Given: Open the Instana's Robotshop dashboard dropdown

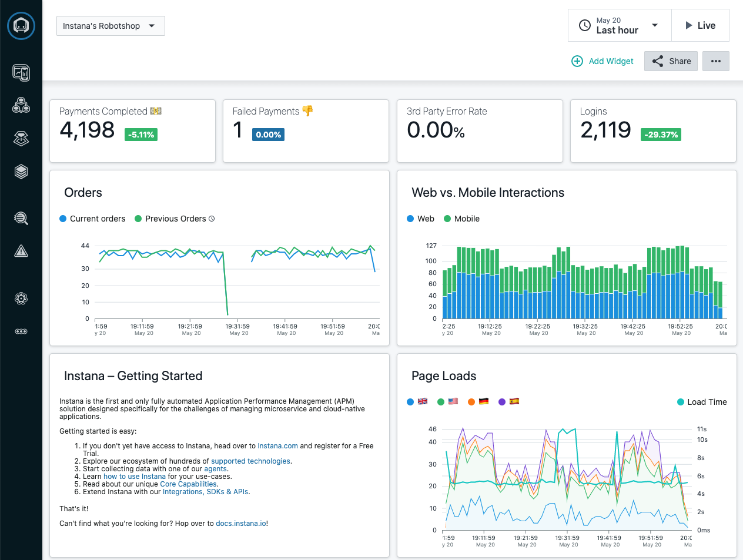Looking at the screenshot, I should click(111, 26).
